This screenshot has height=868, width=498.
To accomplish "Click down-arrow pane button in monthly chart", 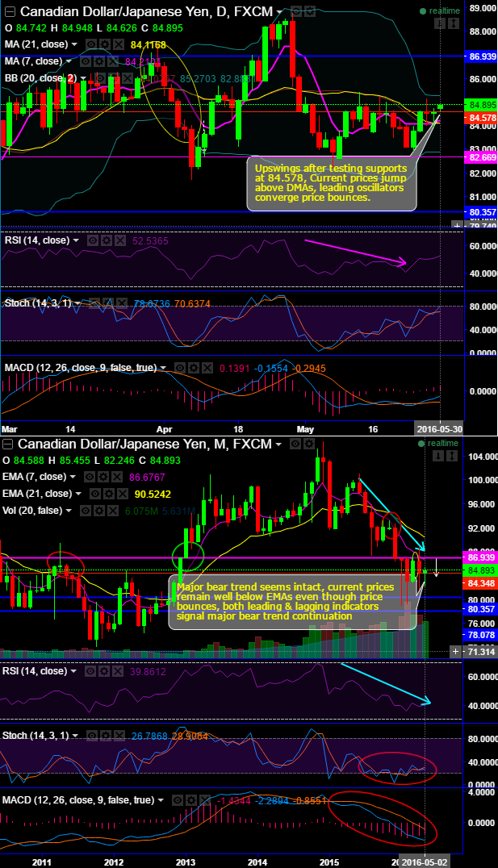I will click(x=438, y=456).
